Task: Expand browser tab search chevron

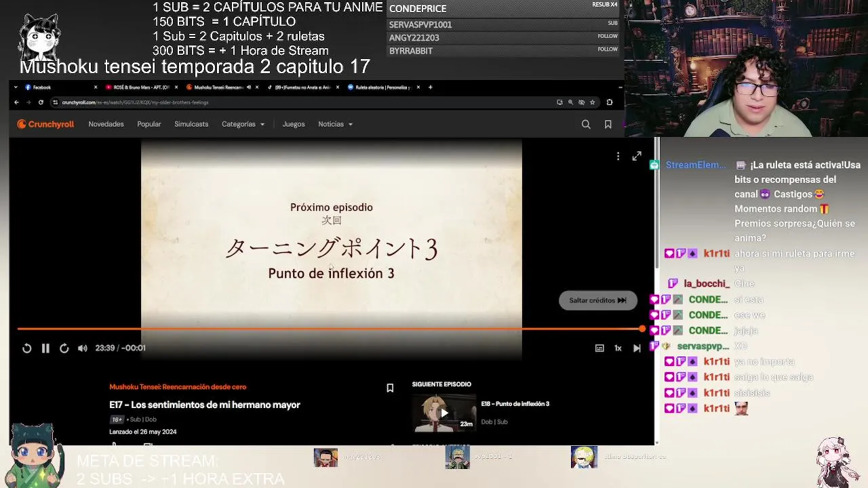Action: point(16,87)
